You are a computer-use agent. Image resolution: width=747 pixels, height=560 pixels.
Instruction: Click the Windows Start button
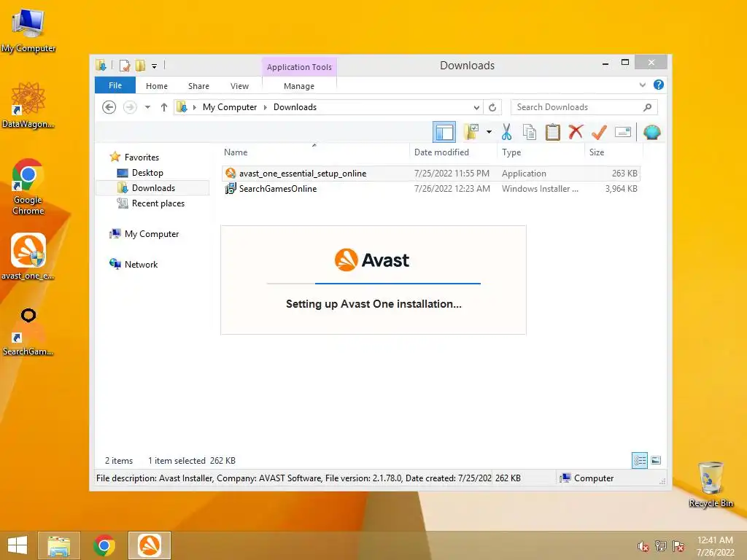[18, 545]
